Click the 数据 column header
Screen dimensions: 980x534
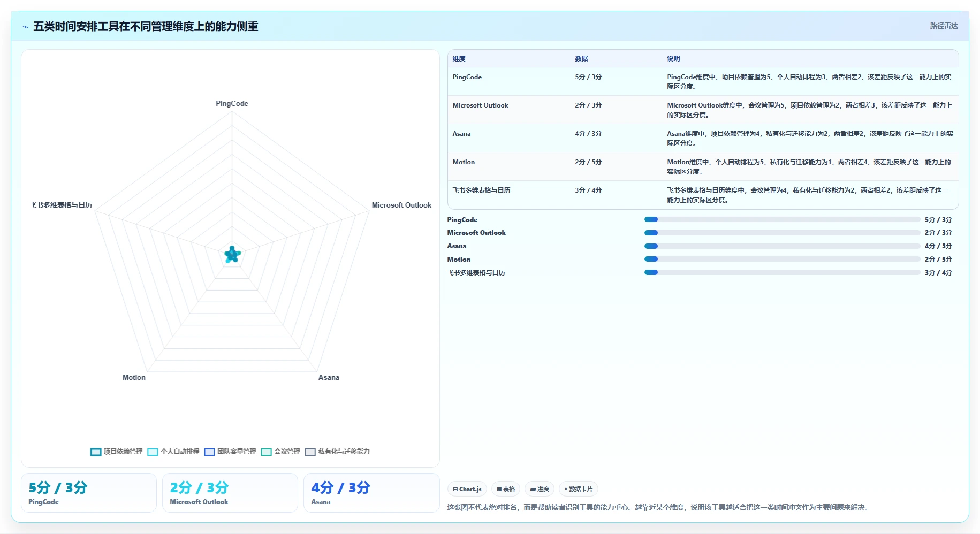pos(581,59)
